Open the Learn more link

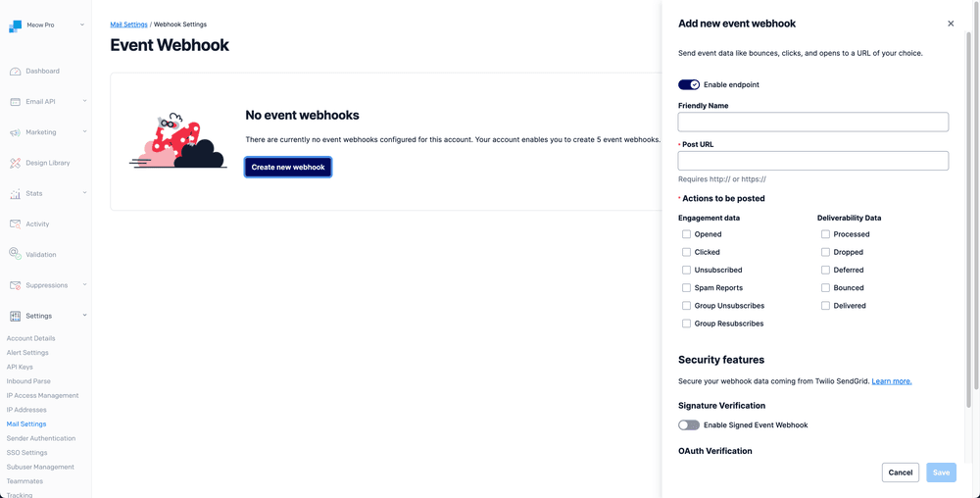tap(891, 381)
